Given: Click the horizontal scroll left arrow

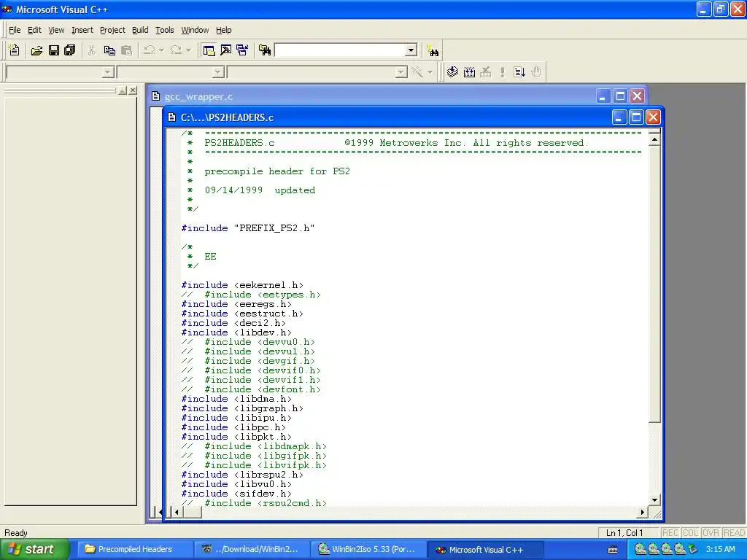Looking at the screenshot, I should click(177, 513).
